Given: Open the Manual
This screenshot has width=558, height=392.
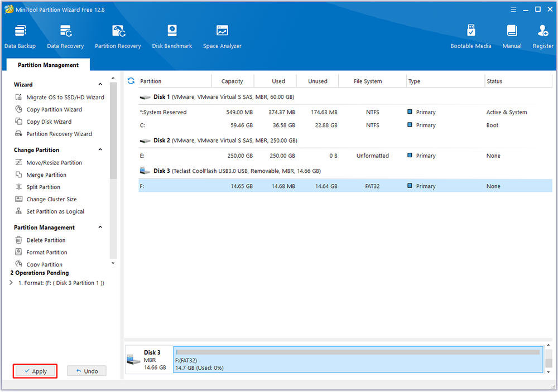Looking at the screenshot, I should [512, 37].
